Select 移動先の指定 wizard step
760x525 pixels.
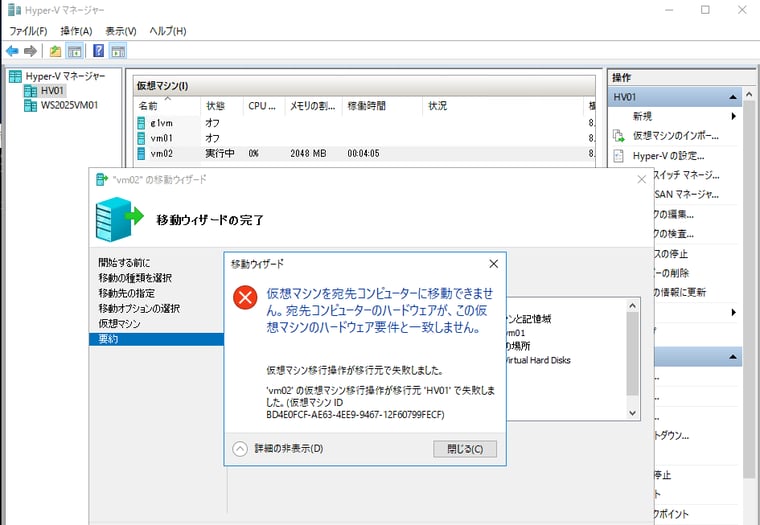click(x=127, y=293)
